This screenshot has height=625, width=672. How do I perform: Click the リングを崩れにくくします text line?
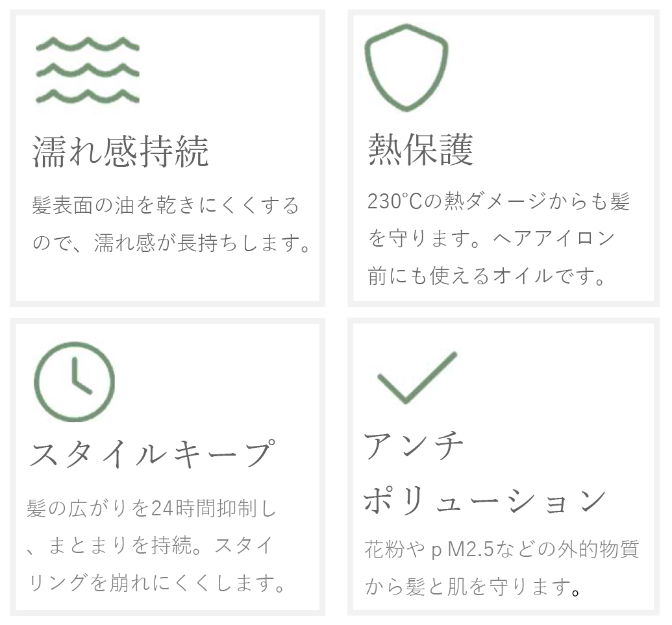[156, 583]
